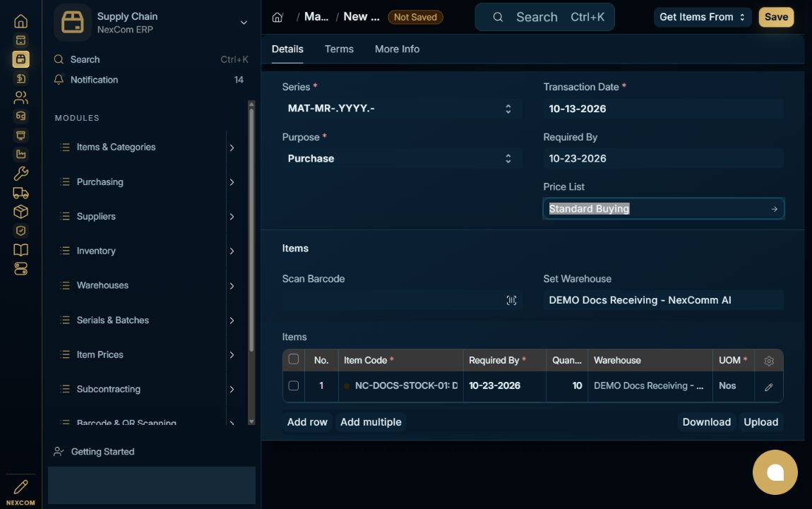Click the Transaction Date field

(664, 109)
